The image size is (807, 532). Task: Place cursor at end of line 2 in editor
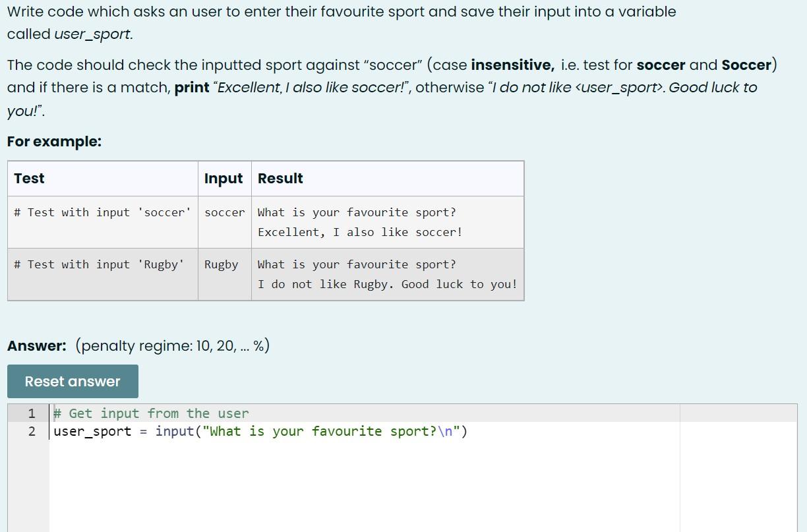click(468, 431)
